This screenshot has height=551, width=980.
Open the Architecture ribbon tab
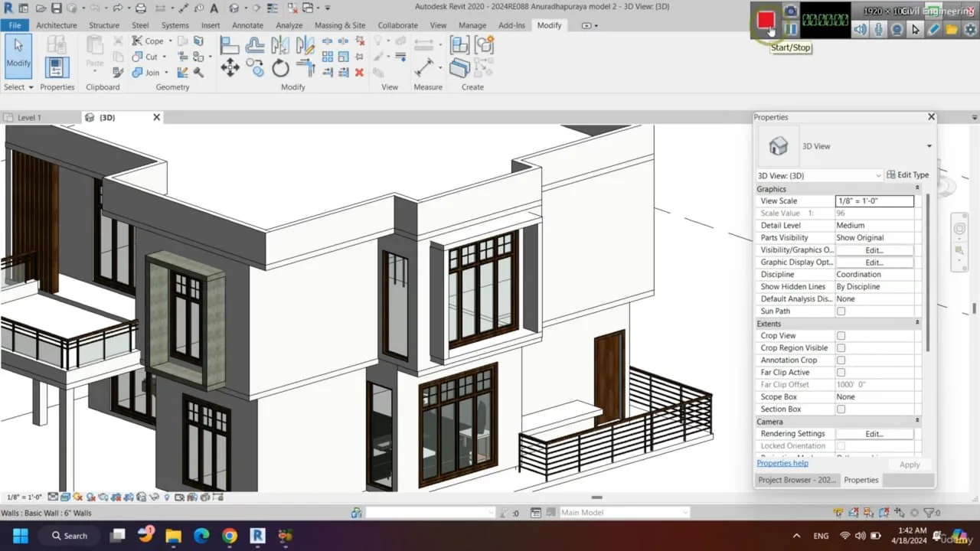(57, 25)
